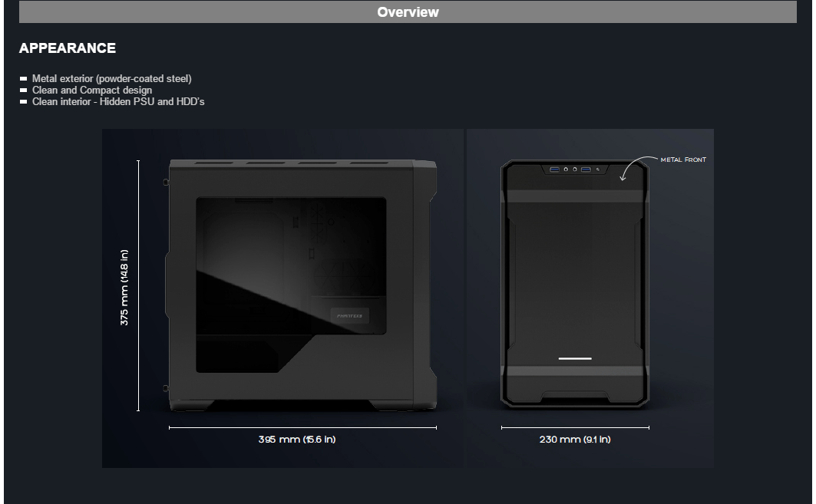Viewport: 816px width, 504px height.
Task: Click the 395 mm (15.6 in) depth label
Action: point(296,440)
